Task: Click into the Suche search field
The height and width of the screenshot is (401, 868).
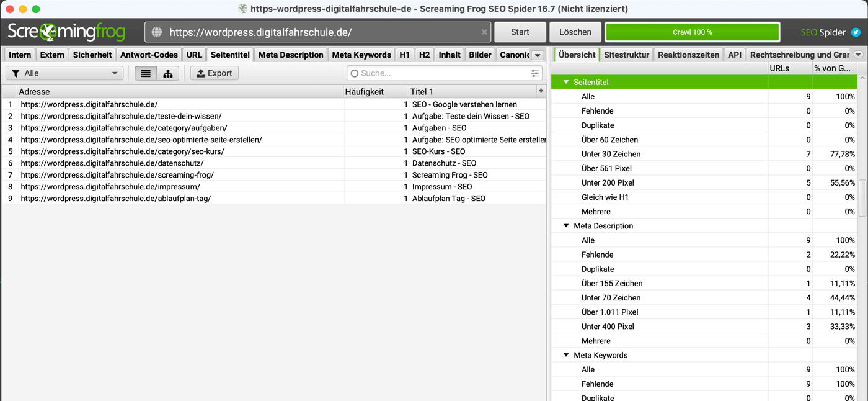Action: coord(444,73)
